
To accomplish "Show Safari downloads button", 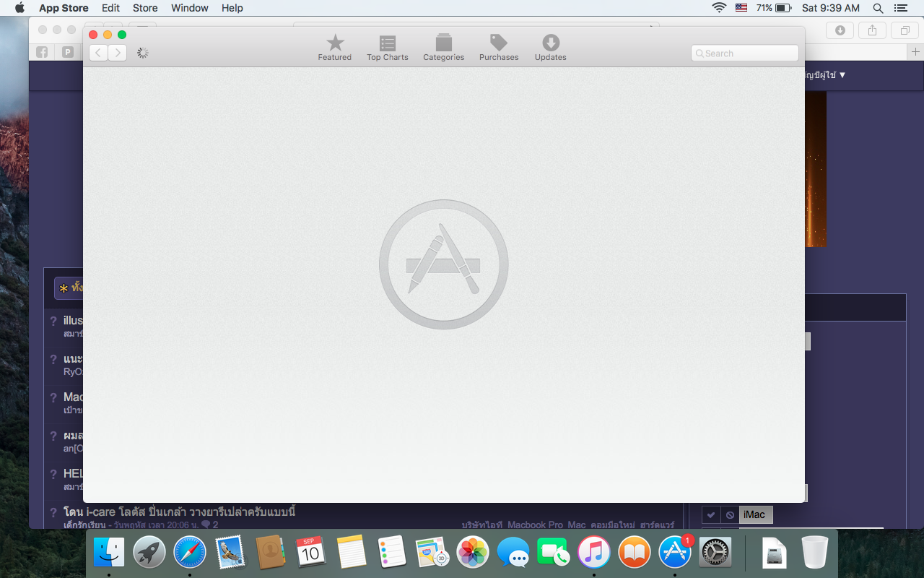I will (840, 30).
